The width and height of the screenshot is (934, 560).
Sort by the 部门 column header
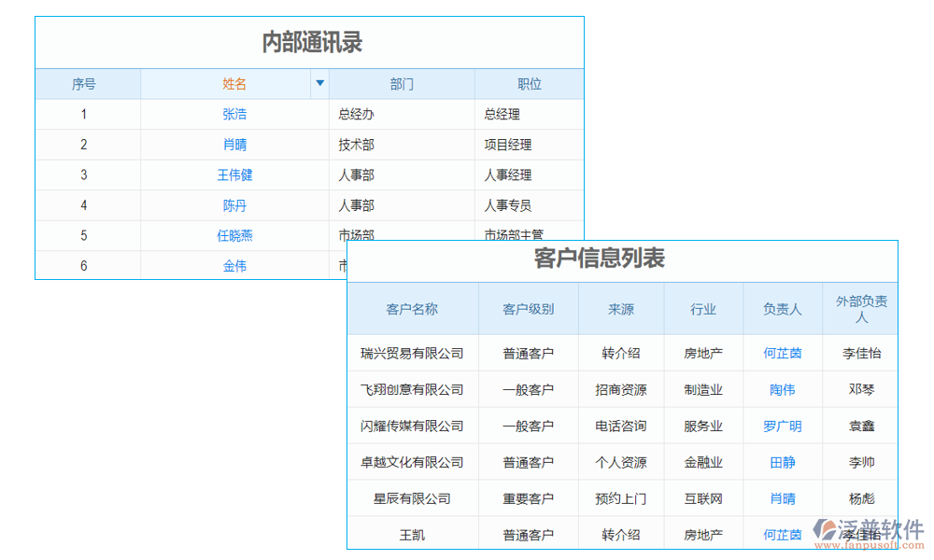coord(402,83)
